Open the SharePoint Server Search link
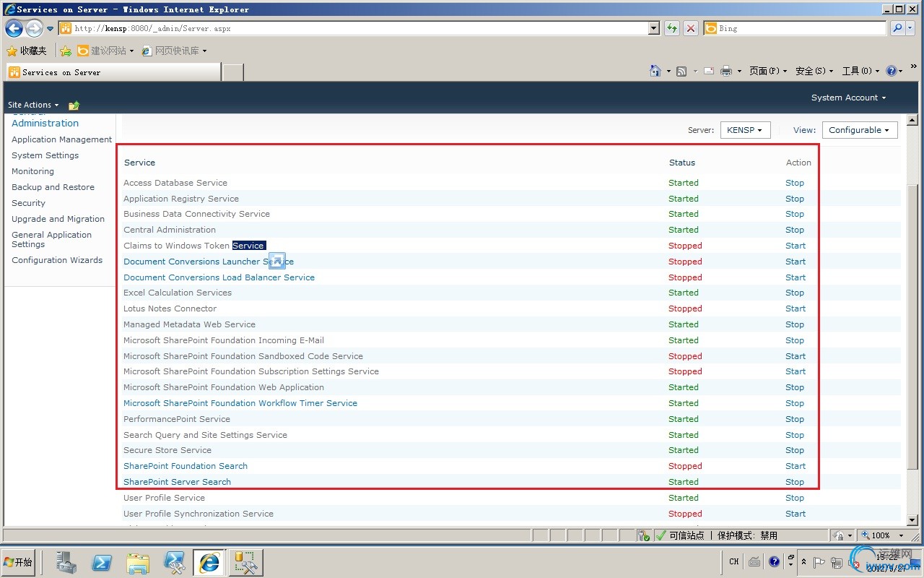Screen dimensions: 924x578 coord(178,482)
